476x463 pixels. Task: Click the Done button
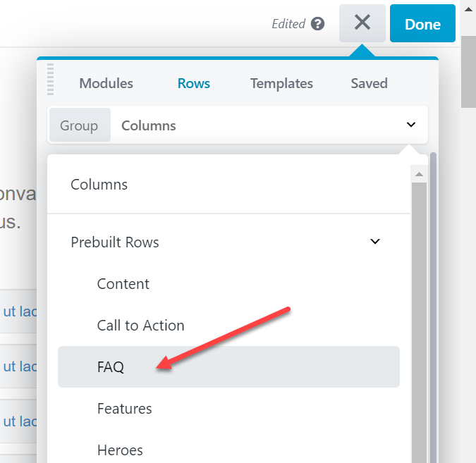point(422,23)
